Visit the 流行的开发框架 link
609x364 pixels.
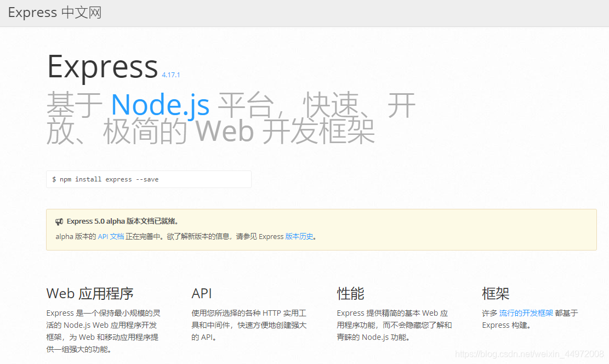527,313
